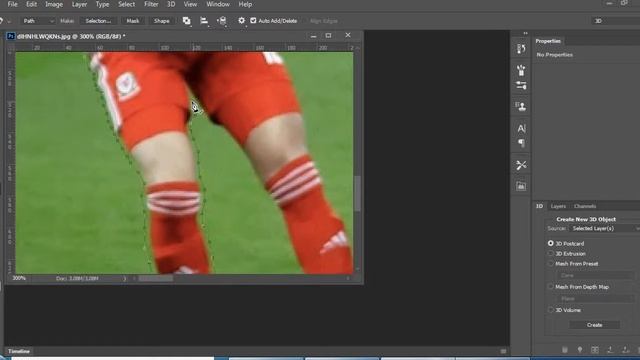This screenshot has width=640, height=360.
Task: Open the document status info arrow
Action: [x=124, y=278]
